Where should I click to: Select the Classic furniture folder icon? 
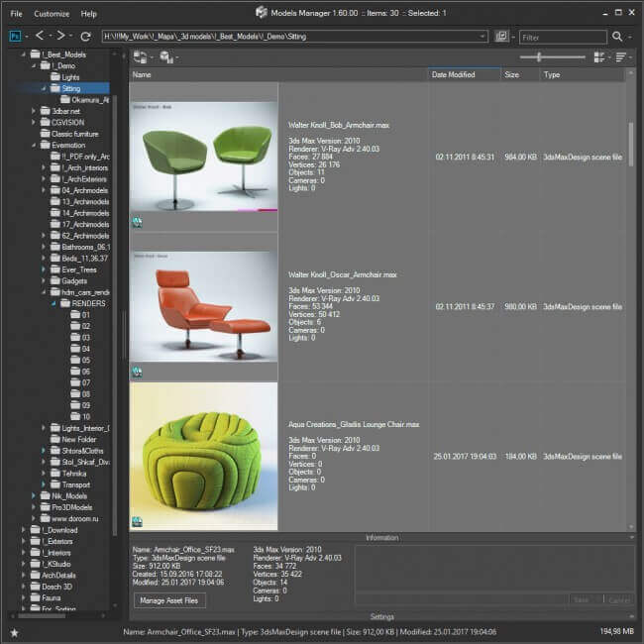[x=46, y=134]
